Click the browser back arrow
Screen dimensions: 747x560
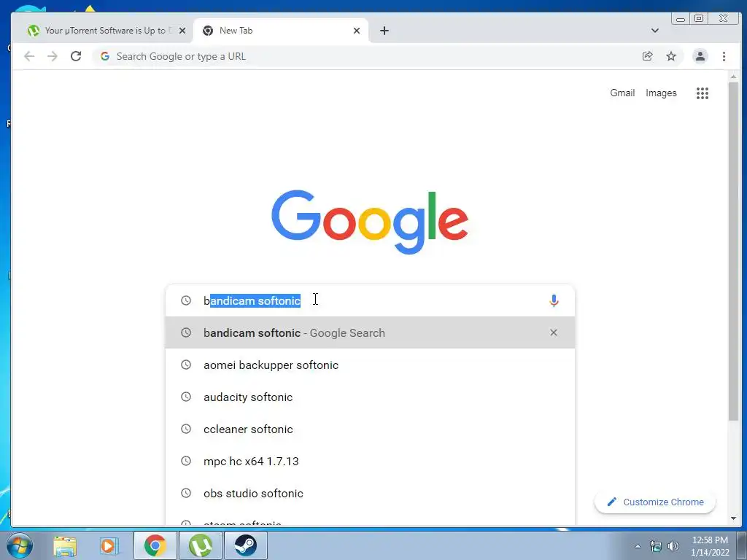coord(29,56)
